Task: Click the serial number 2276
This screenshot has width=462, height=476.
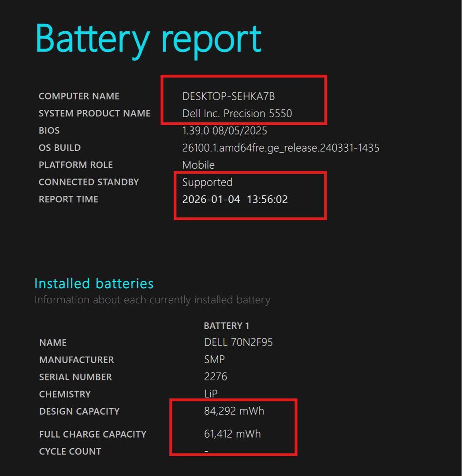Action: pos(216,377)
